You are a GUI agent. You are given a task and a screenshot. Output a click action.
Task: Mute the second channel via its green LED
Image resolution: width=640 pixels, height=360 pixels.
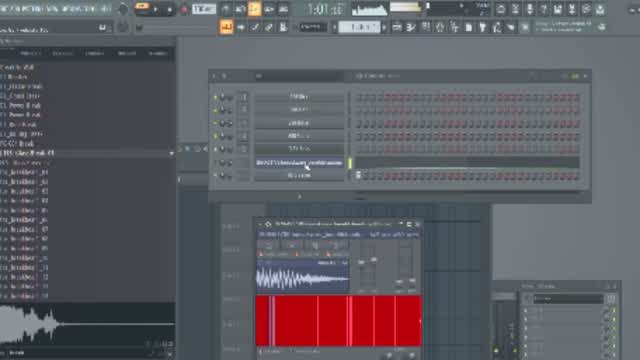(x=215, y=111)
